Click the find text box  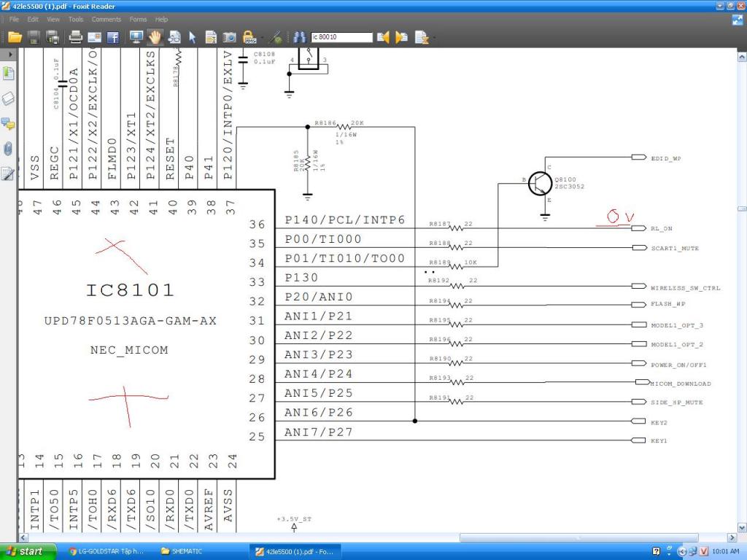tap(341, 37)
